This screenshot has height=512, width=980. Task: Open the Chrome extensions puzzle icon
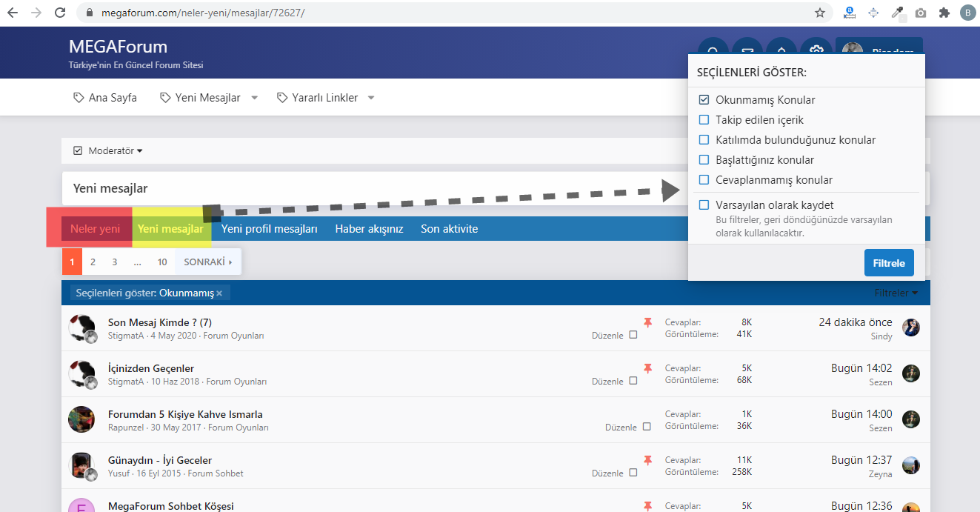point(944,13)
